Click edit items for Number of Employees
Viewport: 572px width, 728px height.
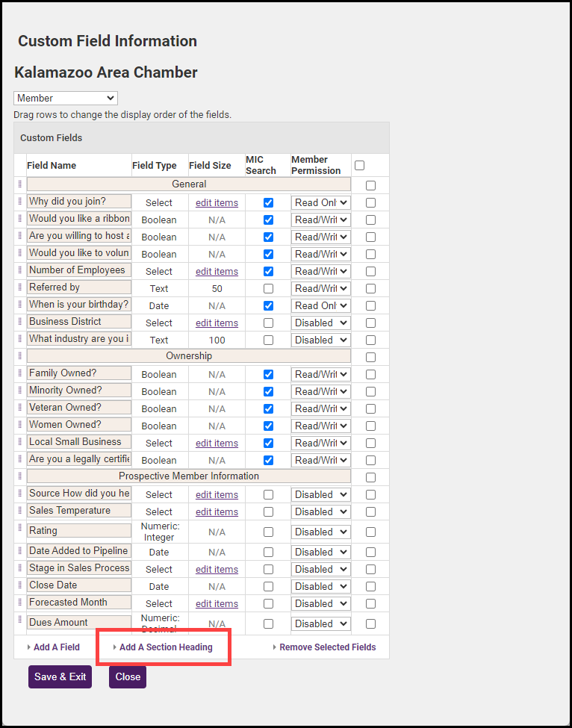[217, 271]
